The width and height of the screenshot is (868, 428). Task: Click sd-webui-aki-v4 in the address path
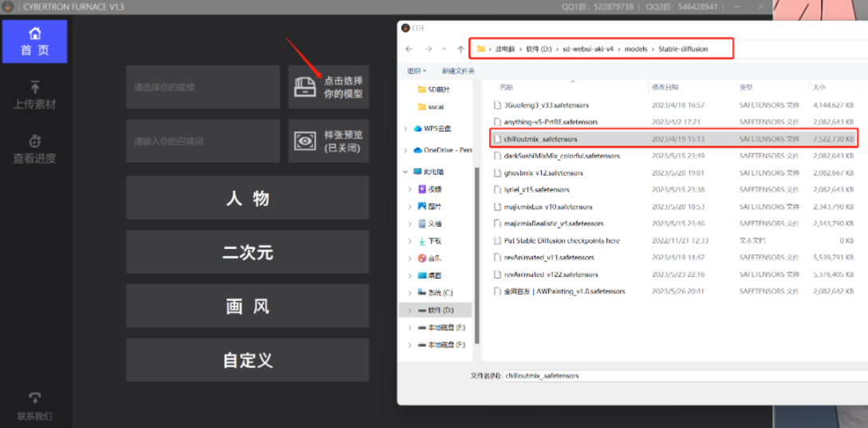point(588,49)
